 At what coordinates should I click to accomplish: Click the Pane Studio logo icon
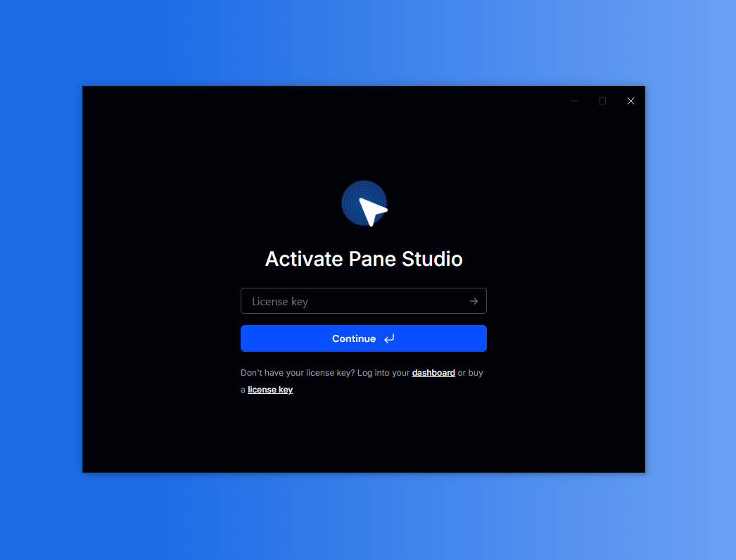pyautogui.click(x=364, y=203)
